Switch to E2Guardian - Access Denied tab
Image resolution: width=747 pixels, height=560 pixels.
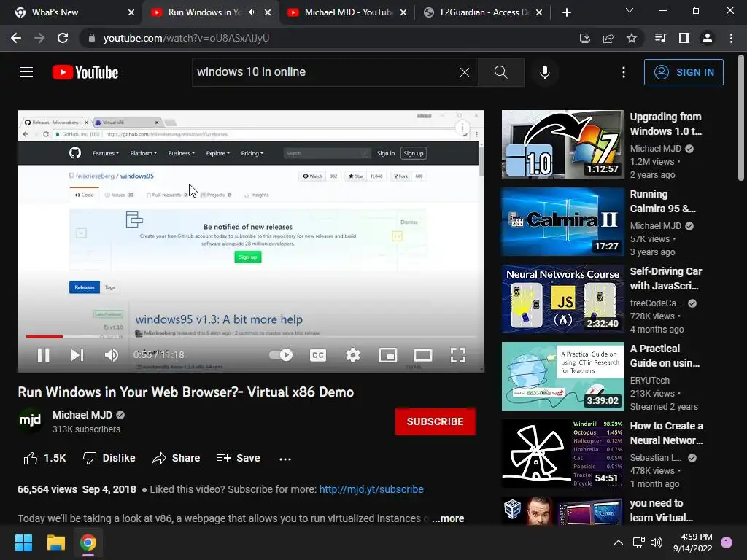pos(483,12)
